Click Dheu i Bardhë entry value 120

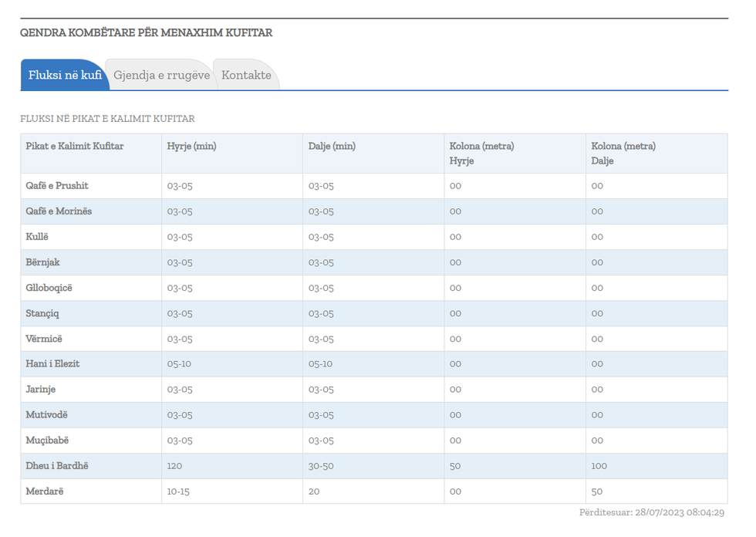tap(174, 466)
